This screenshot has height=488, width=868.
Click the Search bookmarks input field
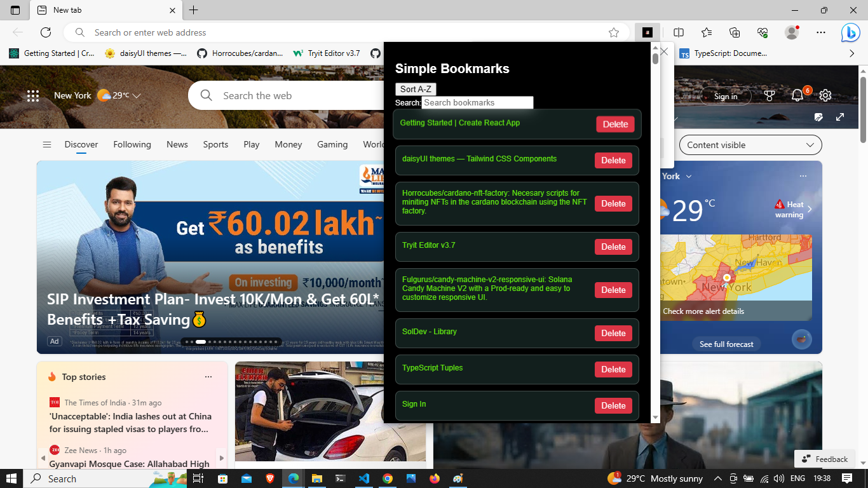click(x=477, y=102)
